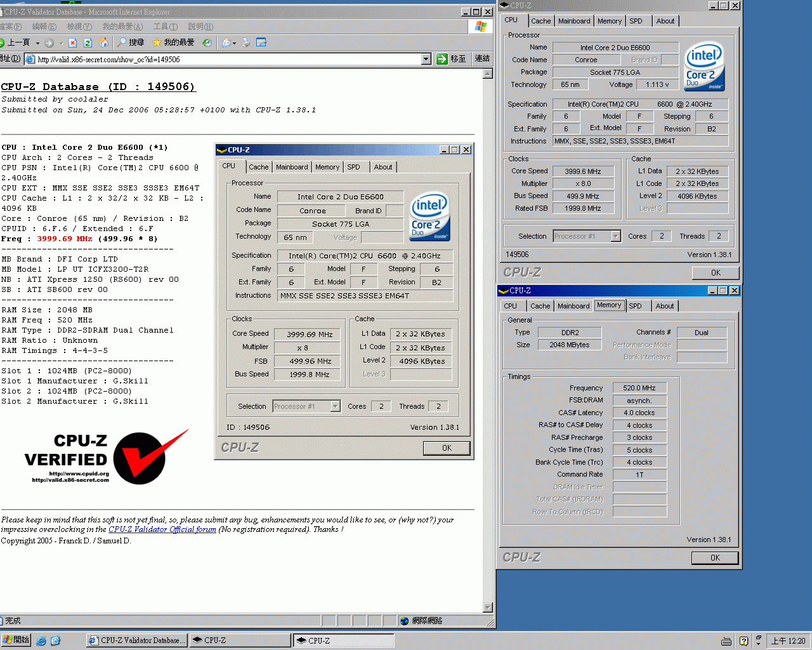Select About tab in CPU-Z Timings window
Image resolution: width=812 pixels, height=650 pixels.
click(x=665, y=306)
